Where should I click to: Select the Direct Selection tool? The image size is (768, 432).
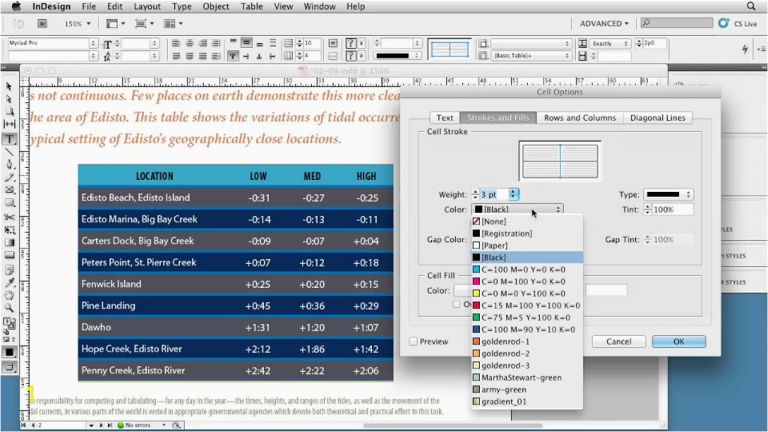(x=9, y=99)
